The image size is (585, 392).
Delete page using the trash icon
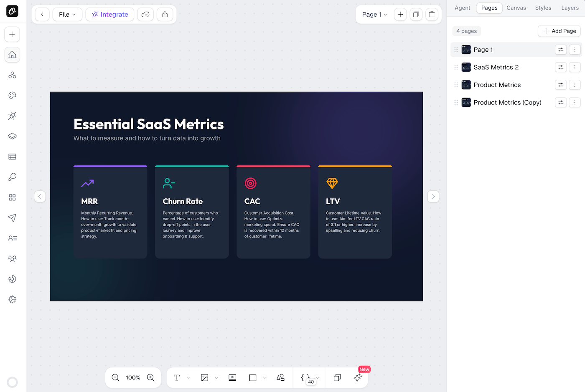click(432, 14)
